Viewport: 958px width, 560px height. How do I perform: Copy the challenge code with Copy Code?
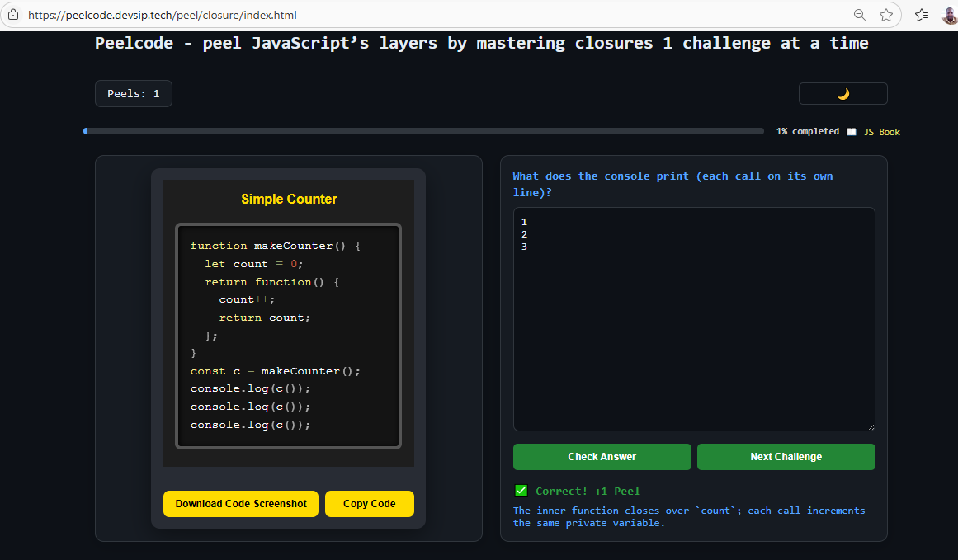tap(369, 504)
